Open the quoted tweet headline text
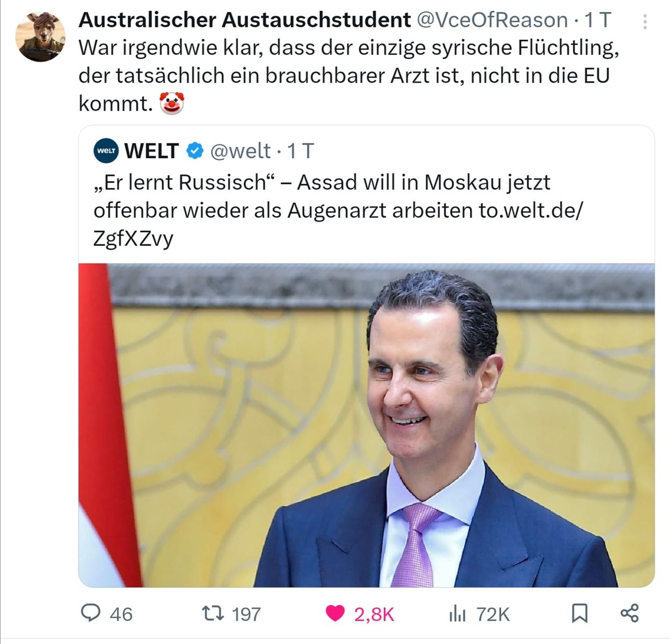 (338, 210)
